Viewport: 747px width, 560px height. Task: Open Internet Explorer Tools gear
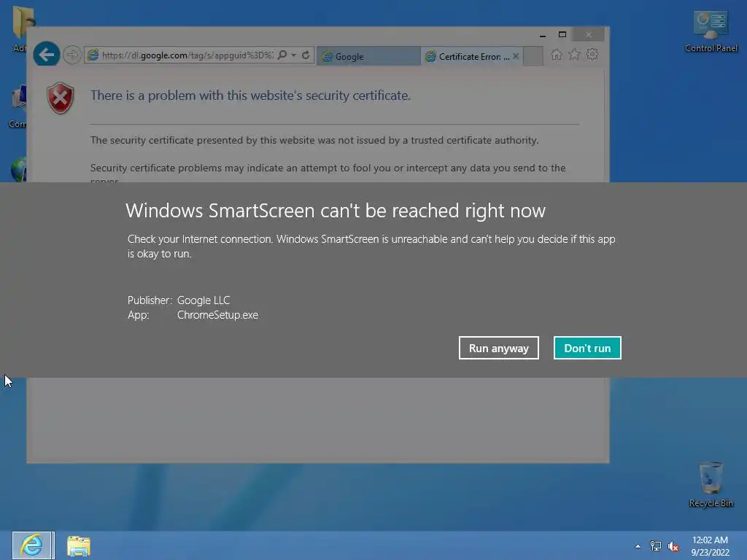[x=592, y=55]
